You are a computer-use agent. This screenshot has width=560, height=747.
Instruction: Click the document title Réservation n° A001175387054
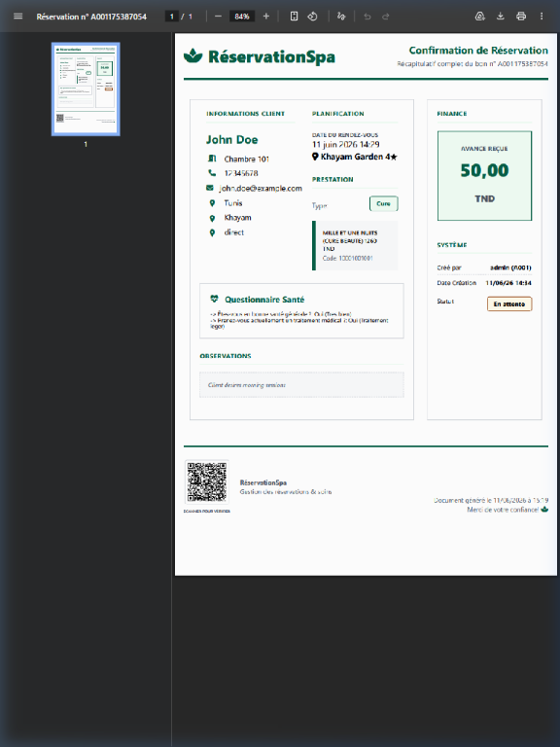pos(91,17)
